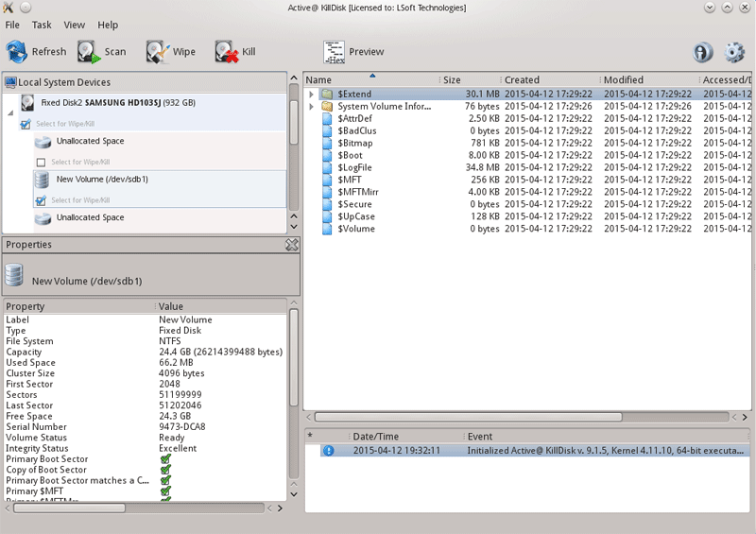The height and width of the screenshot is (534, 756).
Task: Click the $Secure file icon
Action: coord(327,204)
